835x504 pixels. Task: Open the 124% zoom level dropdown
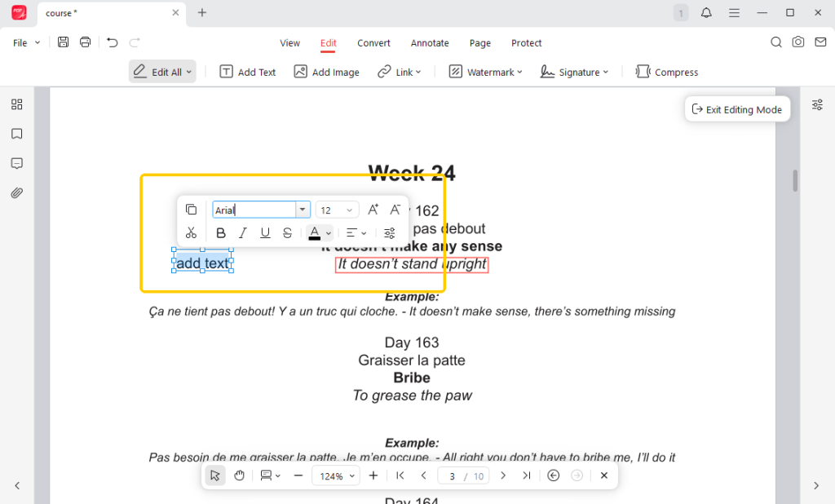[x=336, y=475]
